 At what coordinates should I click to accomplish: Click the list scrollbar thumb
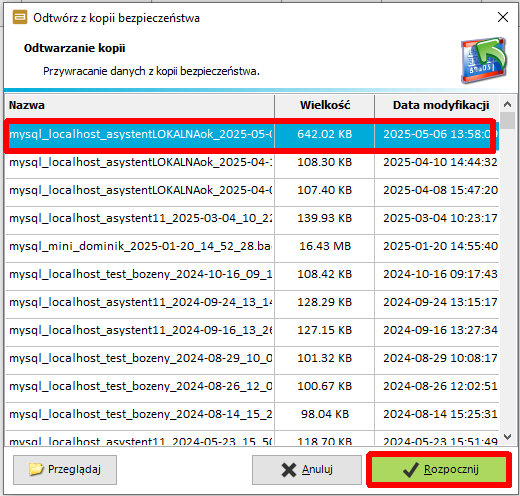pyautogui.click(x=507, y=121)
